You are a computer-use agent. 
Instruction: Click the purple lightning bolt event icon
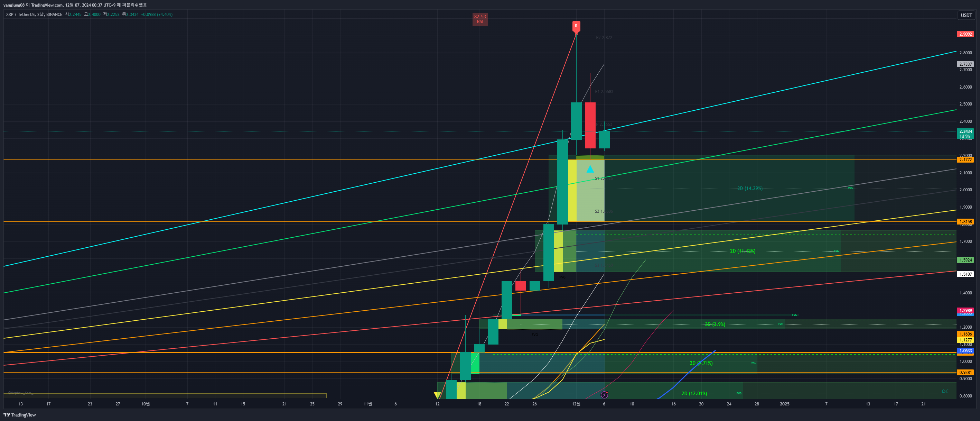coord(604,395)
